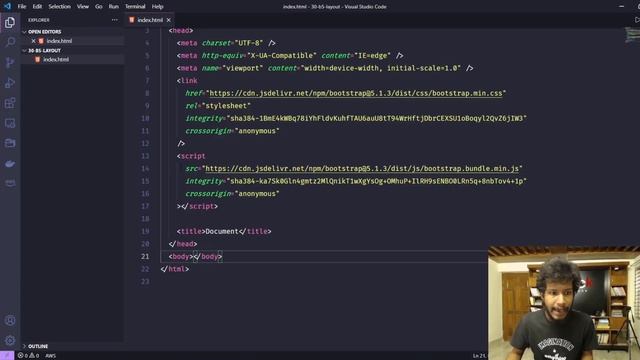640x360 pixels.
Task: Open the Extensions view
Action: pos(10,102)
